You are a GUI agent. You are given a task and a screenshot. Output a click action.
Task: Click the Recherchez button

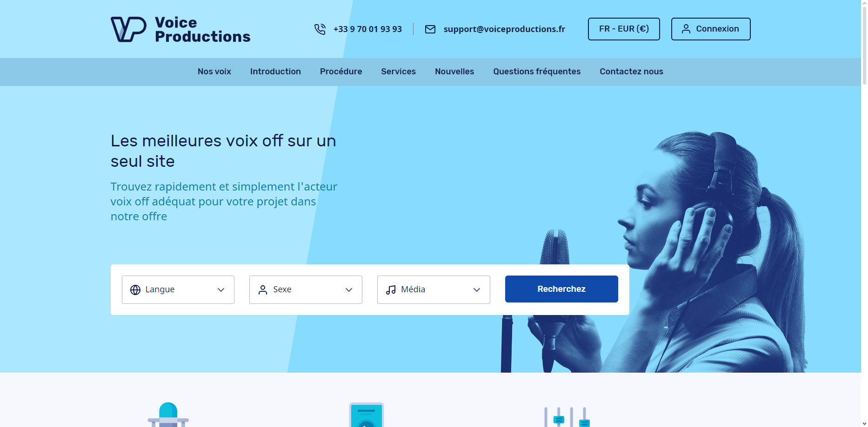click(561, 289)
